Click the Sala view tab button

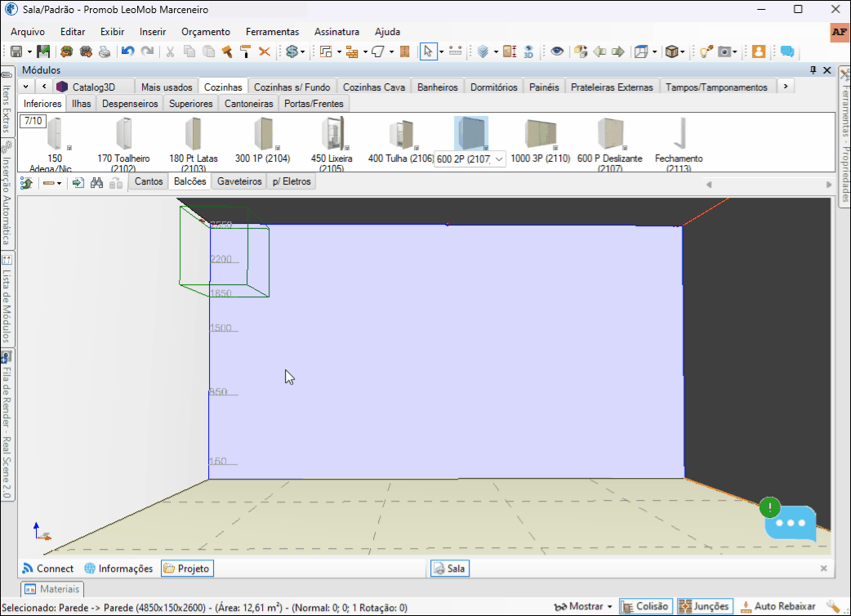(x=450, y=569)
